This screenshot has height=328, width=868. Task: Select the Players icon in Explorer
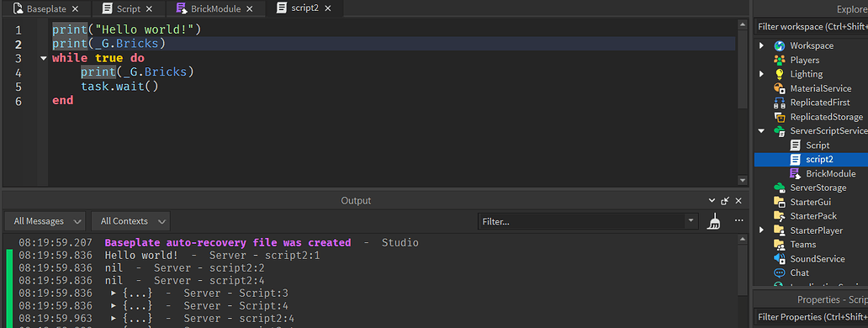(x=780, y=60)
